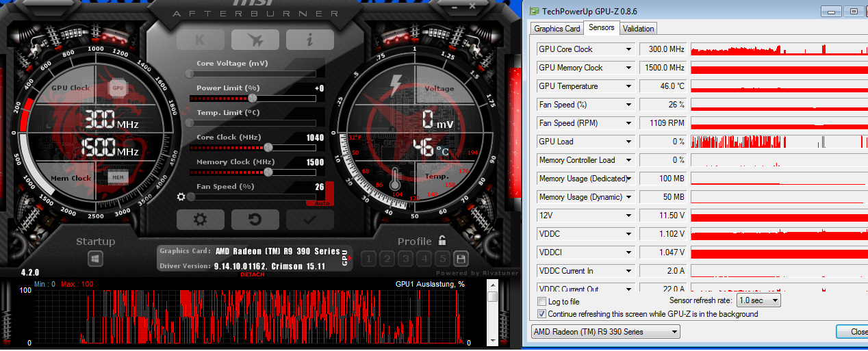Click the GPU1 Auslastung usage graph
This screenshot has width=868, height=351.
pyautogui.click(x=249, y=316)
